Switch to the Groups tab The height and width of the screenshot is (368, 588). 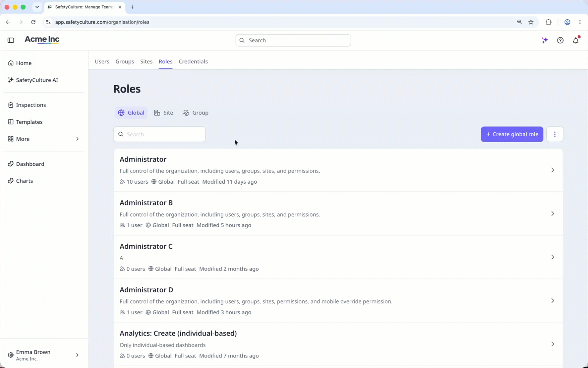(125, 61)
